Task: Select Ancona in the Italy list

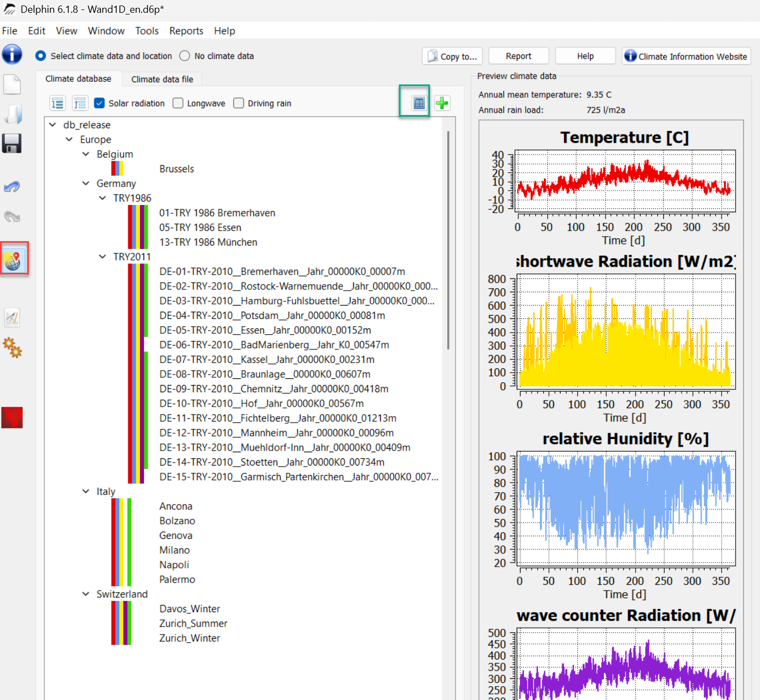Action: tap(176, 506)
